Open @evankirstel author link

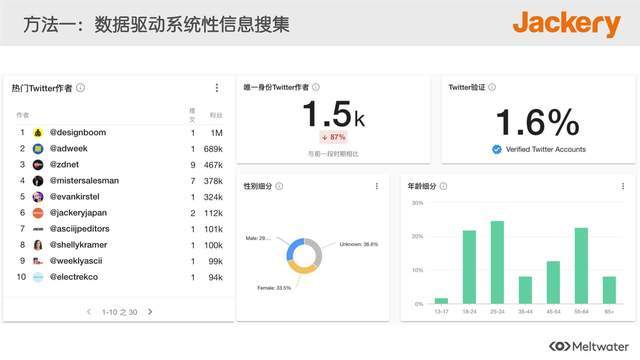point(75,196)
